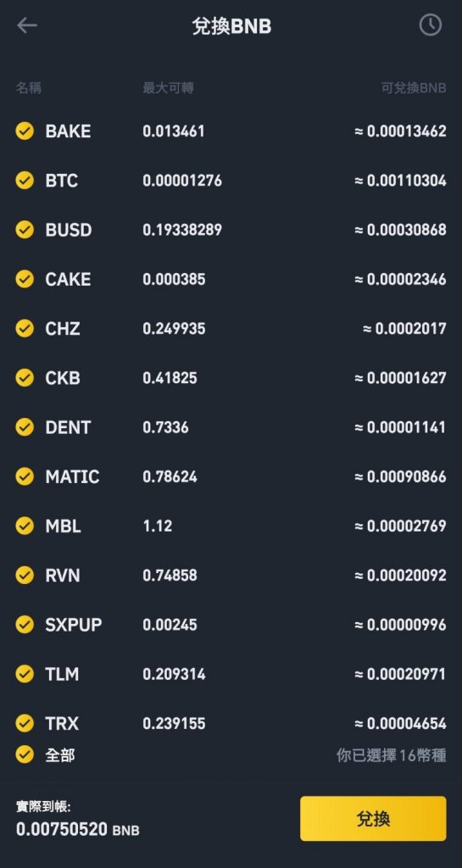The width and height of the screenshot is (462, 868).
Task: Uncheck the BAKE coin checkbox
Action: pyautogui.click(x=25, y=131)
